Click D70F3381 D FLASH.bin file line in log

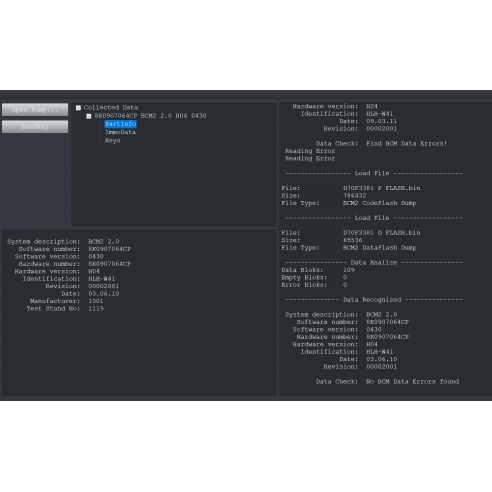pos(351,233)
